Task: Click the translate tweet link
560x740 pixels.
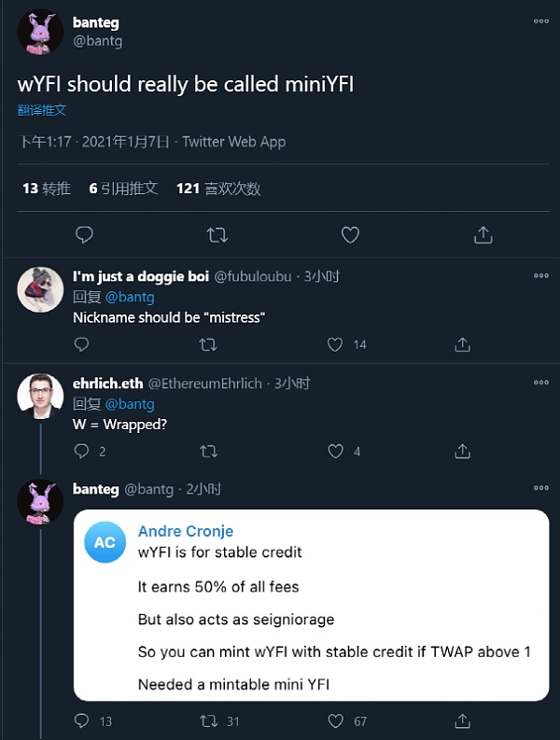Action: [42, 110]
